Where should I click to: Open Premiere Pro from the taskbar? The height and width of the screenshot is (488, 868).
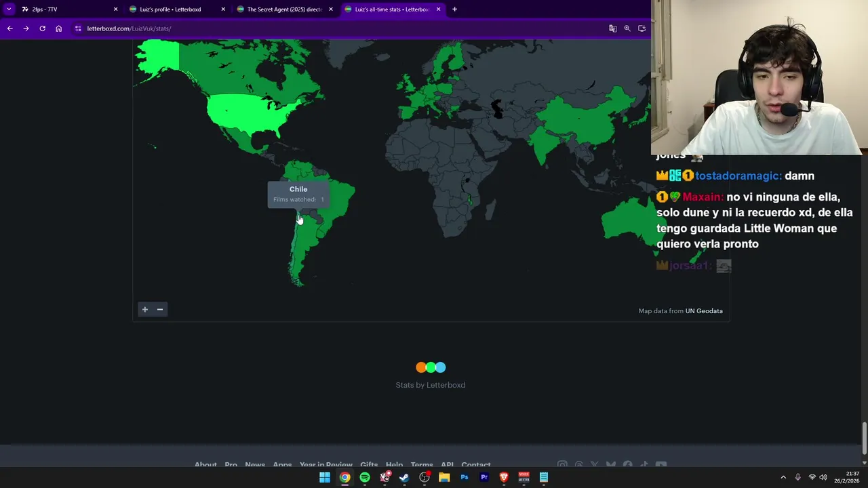pyautogui.click(x=484, y=477)
